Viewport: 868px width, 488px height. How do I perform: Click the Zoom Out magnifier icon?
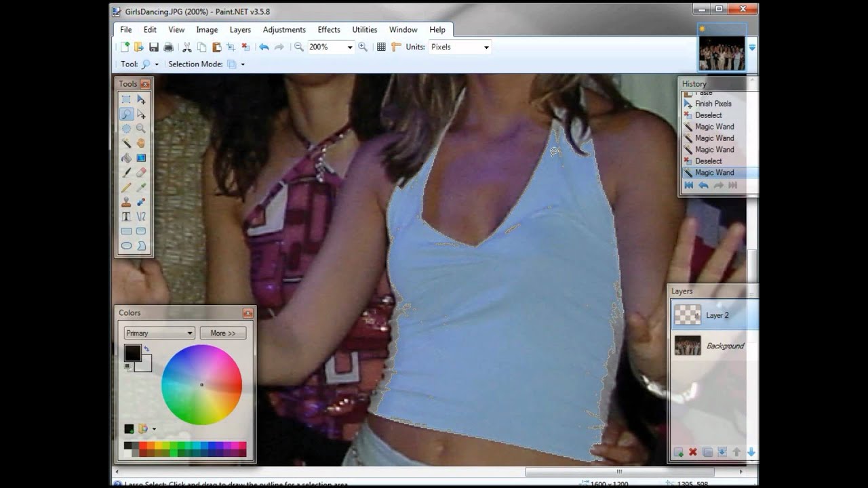[298, 47]
